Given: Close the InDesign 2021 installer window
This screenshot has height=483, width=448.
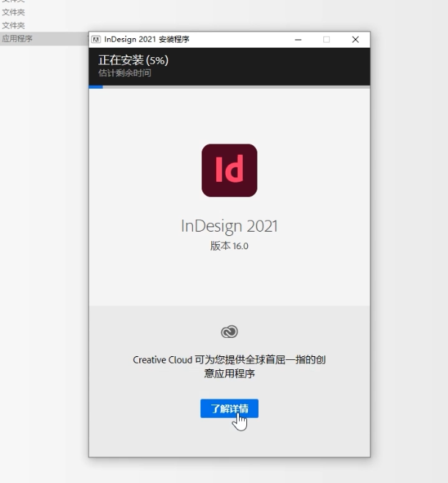Looking at the screenshot, I should [x=356, y=40].
